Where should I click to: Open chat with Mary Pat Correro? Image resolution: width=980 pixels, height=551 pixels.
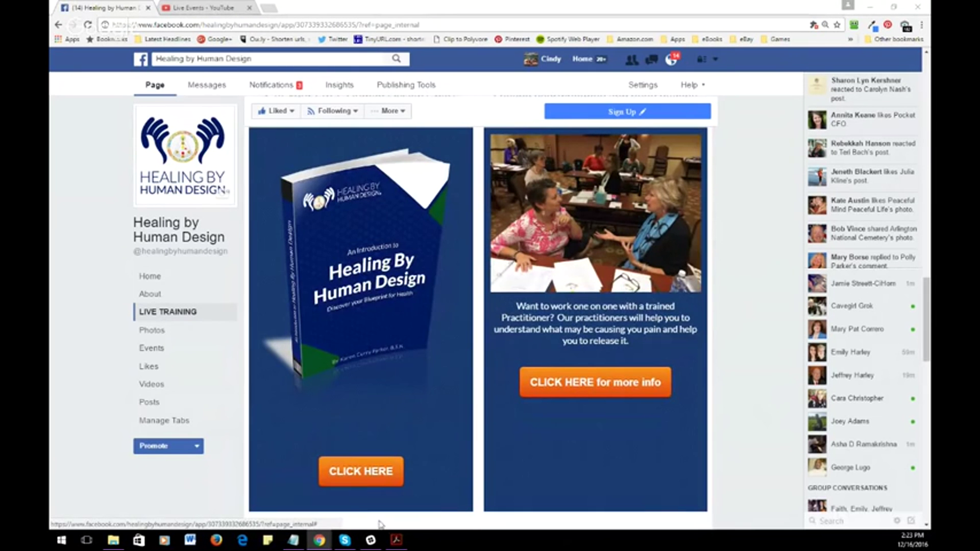coord(862,329)
